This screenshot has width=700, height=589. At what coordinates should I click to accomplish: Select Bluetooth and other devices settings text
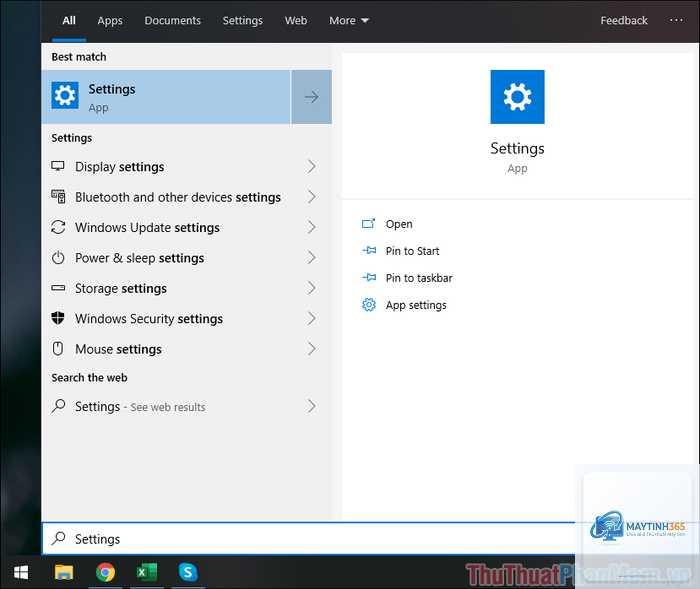click(178, 197)
